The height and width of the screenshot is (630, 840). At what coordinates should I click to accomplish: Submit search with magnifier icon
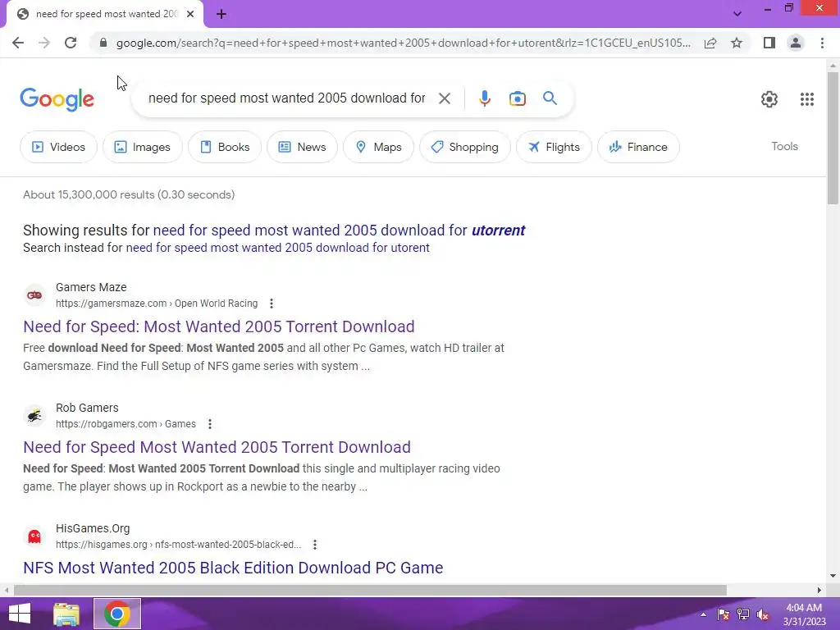(550, 98)
